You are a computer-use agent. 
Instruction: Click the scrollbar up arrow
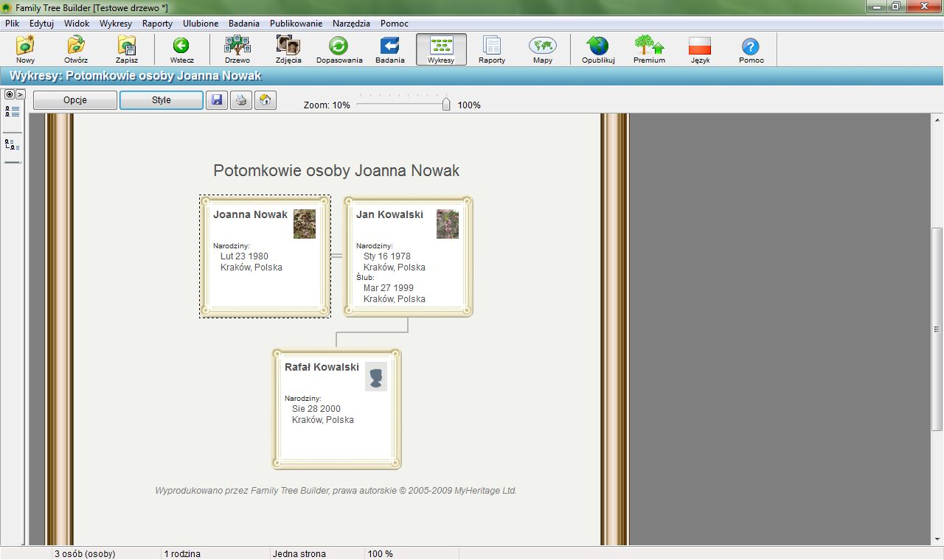(937, 120)
